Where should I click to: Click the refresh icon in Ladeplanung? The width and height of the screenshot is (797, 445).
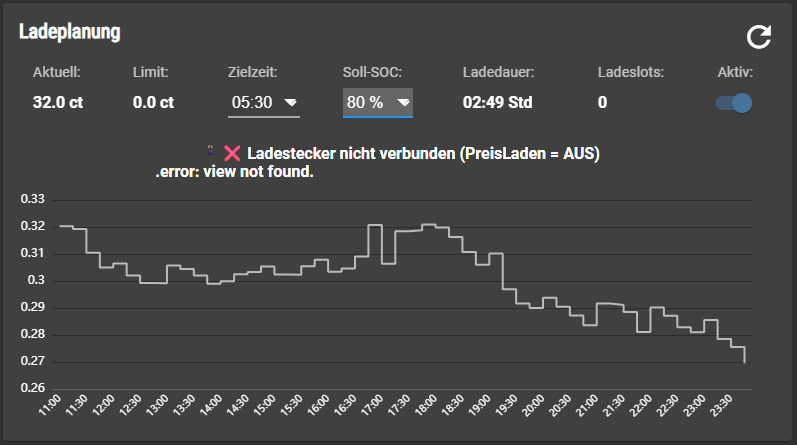click(x=760, y=37)
